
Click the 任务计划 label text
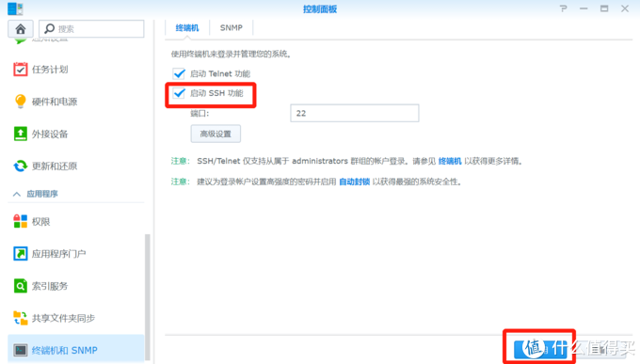[50, 70]
